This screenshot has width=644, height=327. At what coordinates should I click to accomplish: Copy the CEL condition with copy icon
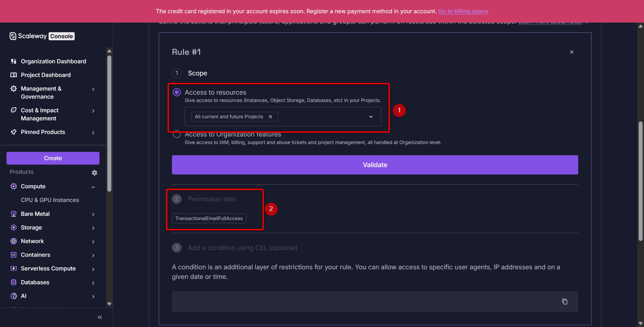click(565, 301)
